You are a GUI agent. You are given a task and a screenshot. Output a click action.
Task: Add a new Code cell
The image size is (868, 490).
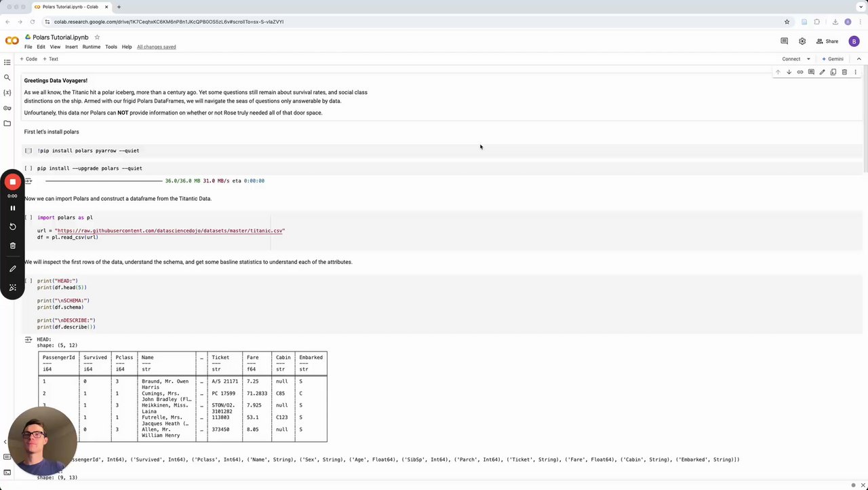(x=28, y=59)
